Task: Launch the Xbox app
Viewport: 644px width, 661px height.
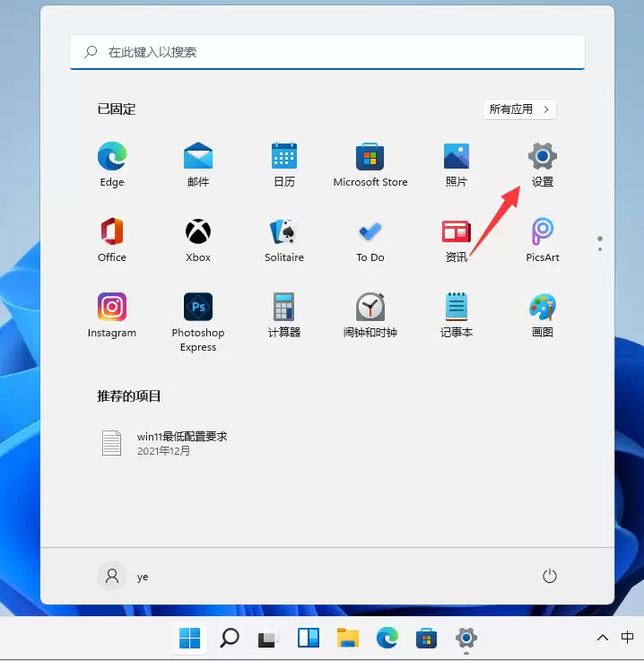Action: pyautogui.click(x=198, y=239)
